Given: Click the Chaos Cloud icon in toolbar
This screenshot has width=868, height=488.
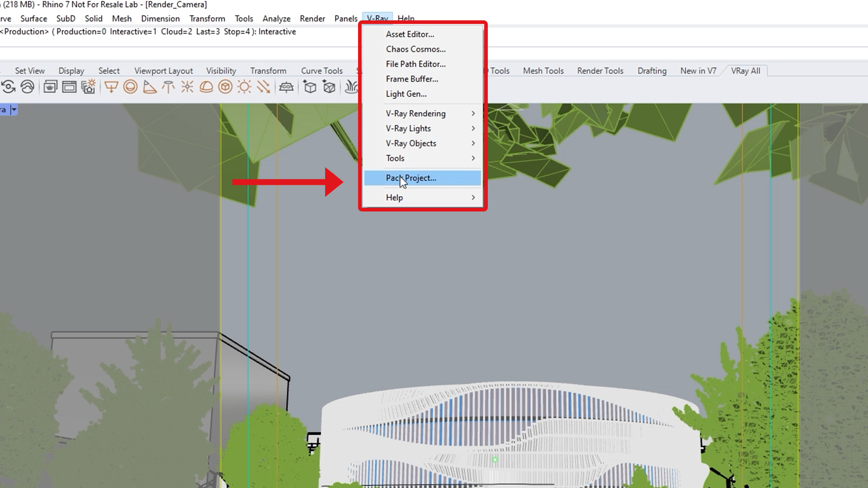Looking at the screenshot, I should (28, 86).
